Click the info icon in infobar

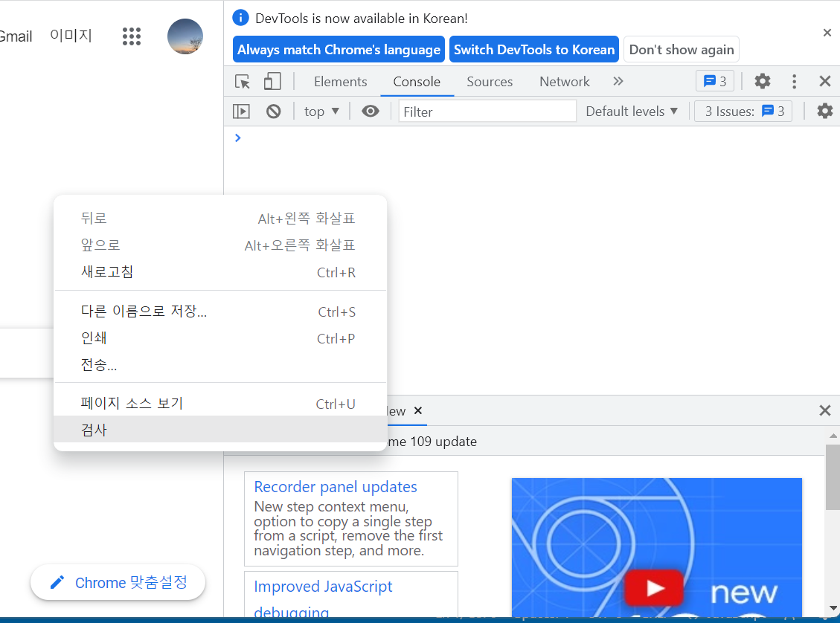pyautogui.click(x=240, y=18)
